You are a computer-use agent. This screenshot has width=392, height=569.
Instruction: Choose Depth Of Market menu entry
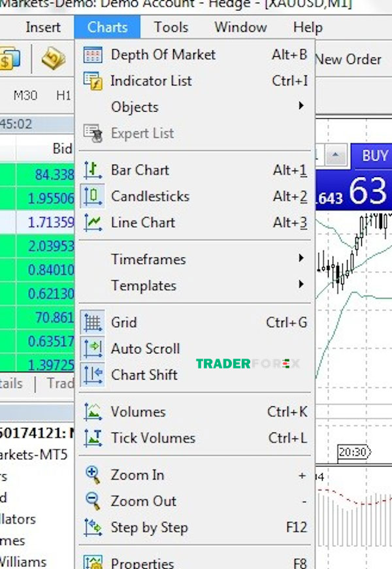195,55
